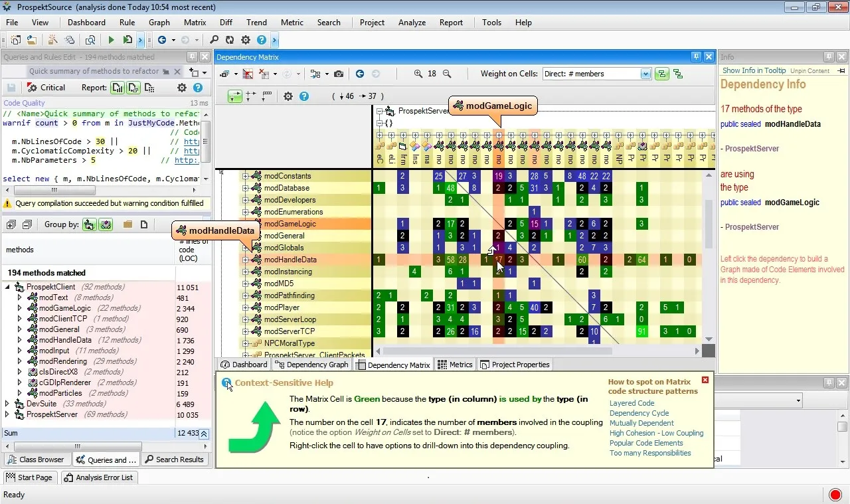Click help icon in Dependency Matrix toolbar
This screenshot has height=504, width=850.
click(x=304, y=96)
